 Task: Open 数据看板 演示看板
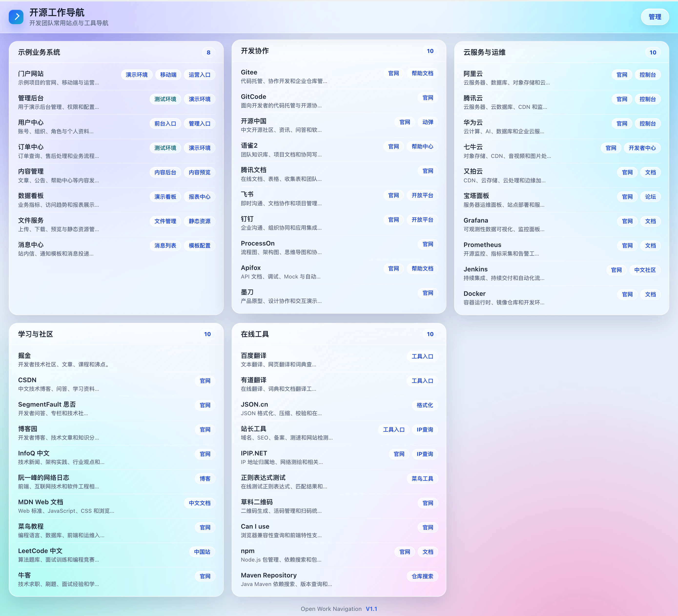(165, 197)
